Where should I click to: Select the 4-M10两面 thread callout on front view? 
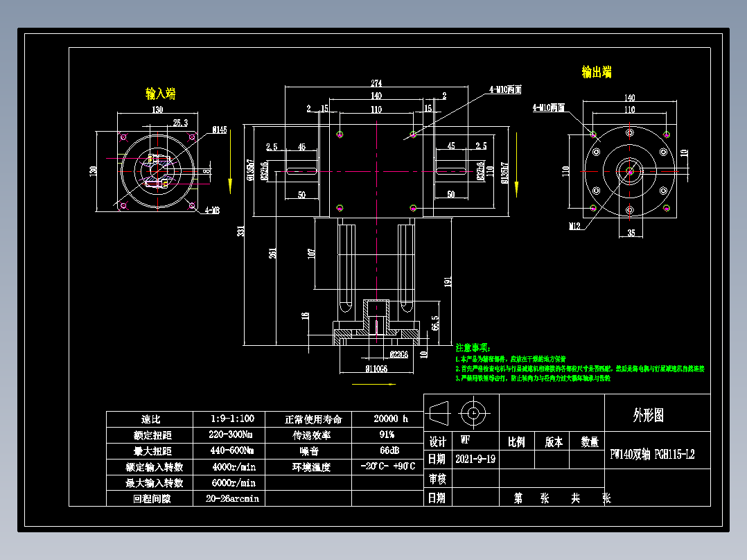click(505, 88)
